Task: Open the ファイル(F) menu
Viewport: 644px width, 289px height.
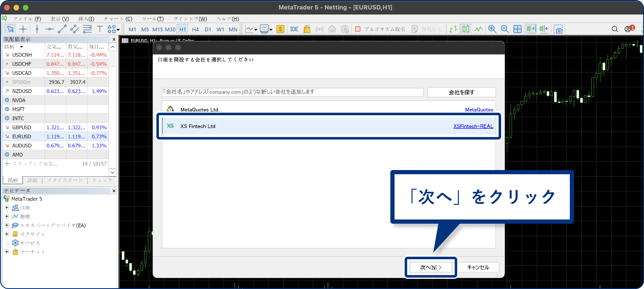Action: [x=27, y=19]
